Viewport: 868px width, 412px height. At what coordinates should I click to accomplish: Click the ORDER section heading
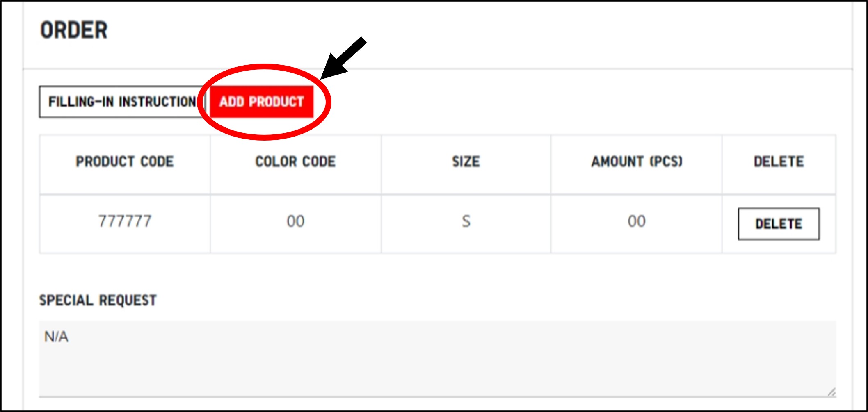coord(74,30)
